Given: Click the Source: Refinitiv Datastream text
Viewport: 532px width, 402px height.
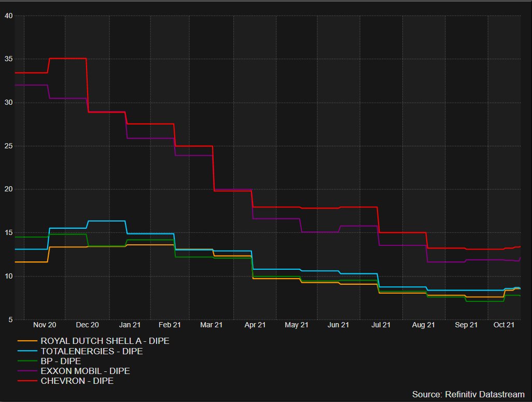Looking at the screenshot, I should (x=468, y=394).
